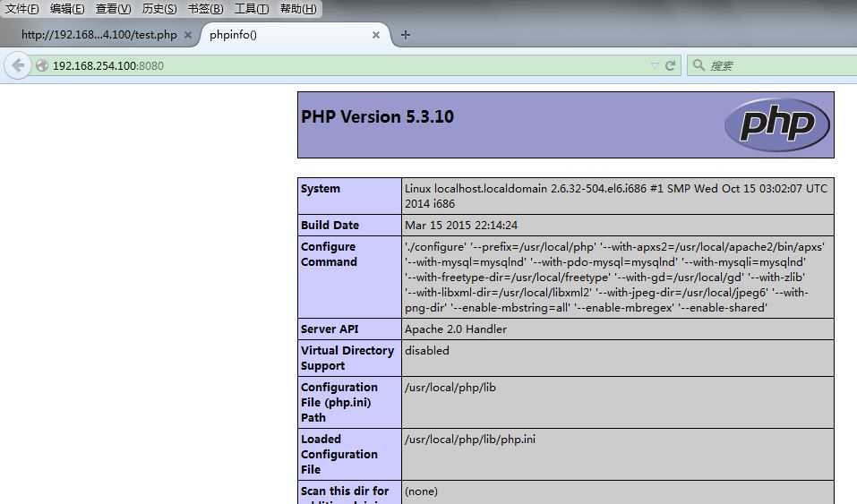Click the disabled value

(x=427, y=350)
